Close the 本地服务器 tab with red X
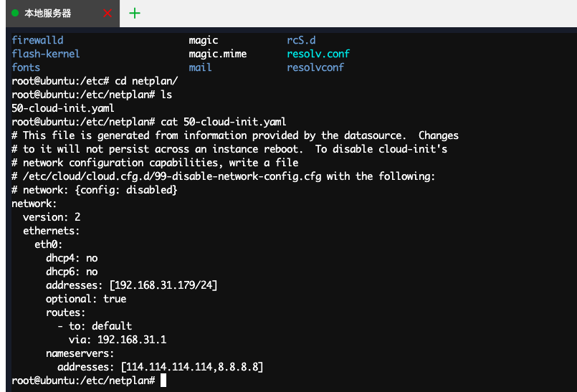Viewport: 577px width, 392px height. point(108,14)
